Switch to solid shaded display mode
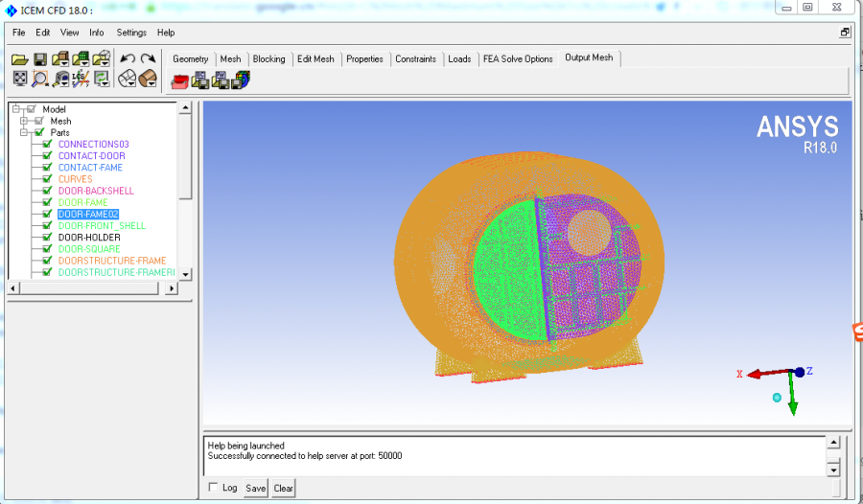863x504 pixels. click(x=148, y=79)
